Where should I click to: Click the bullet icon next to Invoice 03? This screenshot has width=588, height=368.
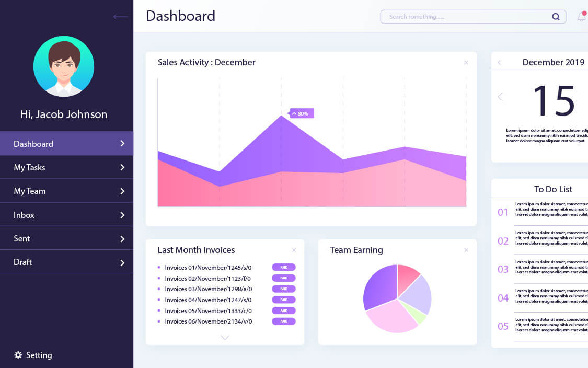[x=158, y=289]
